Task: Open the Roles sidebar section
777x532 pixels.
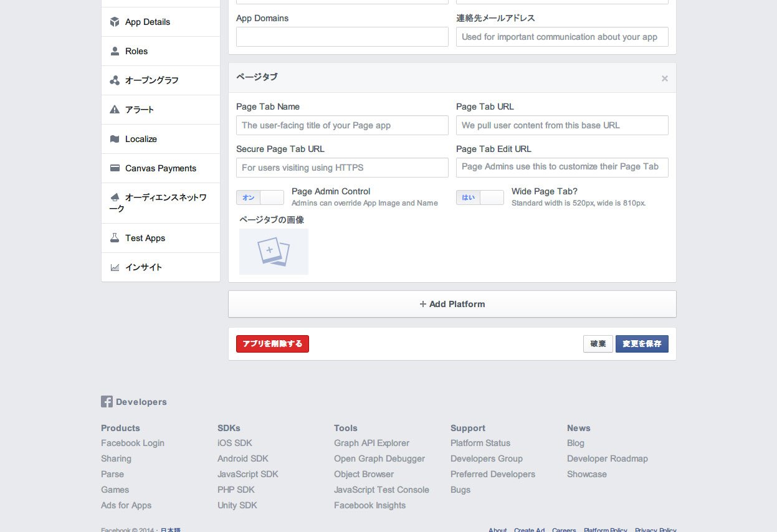Action: coord(161,51)
